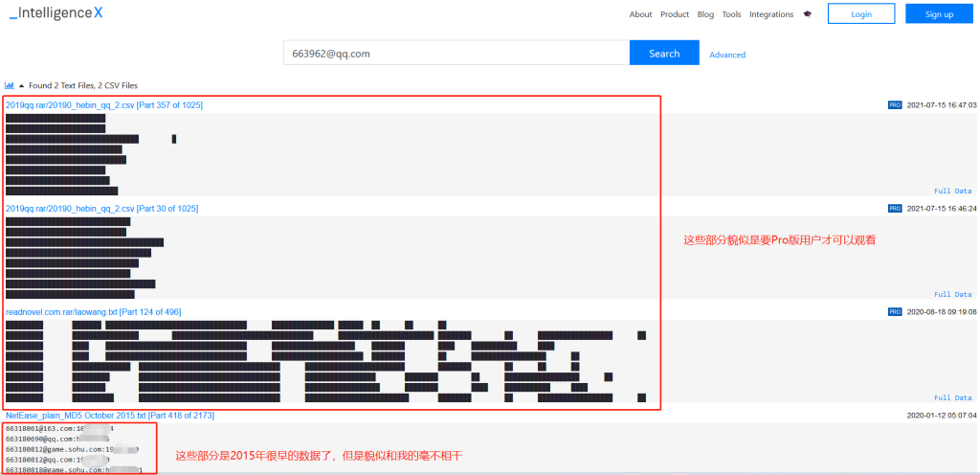Collapse results summary with triangle arrow

click(x=22, y=85)
